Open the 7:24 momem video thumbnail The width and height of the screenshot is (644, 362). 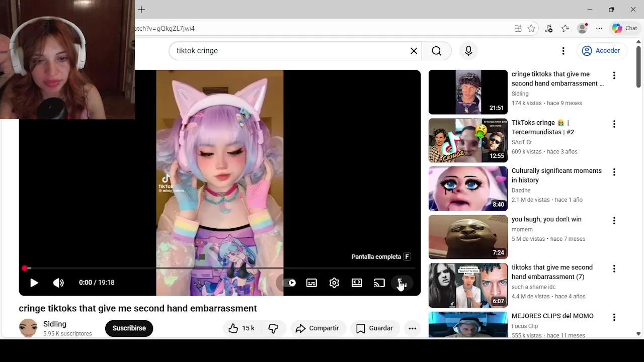(x=468, y=237)
